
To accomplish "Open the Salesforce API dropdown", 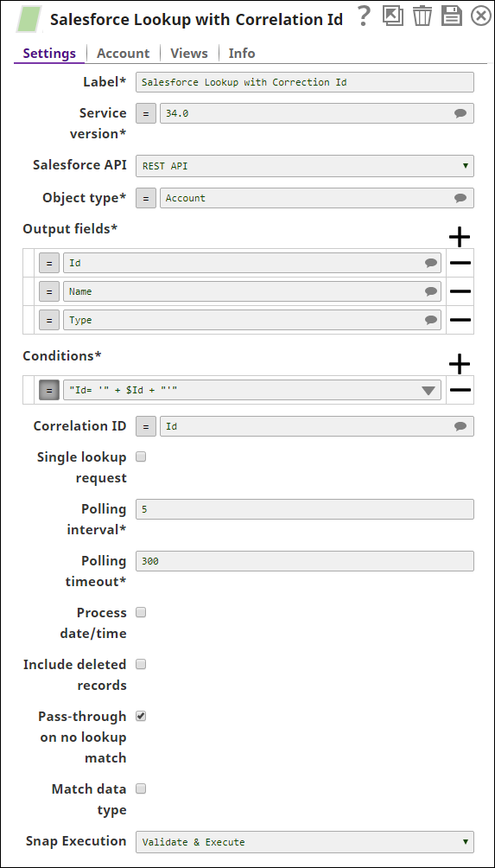I will click(x=305, y=165).
